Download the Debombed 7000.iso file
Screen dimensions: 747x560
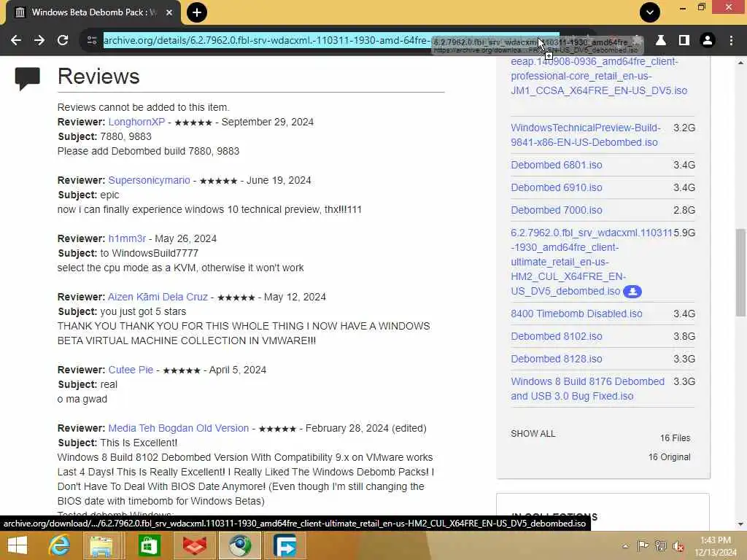(x=557, y=210)
